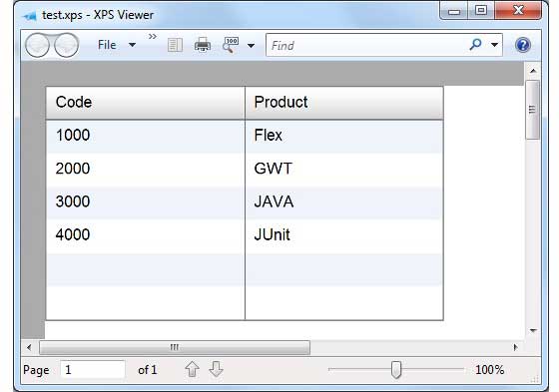Click inside the Find search field

(367, 45)
